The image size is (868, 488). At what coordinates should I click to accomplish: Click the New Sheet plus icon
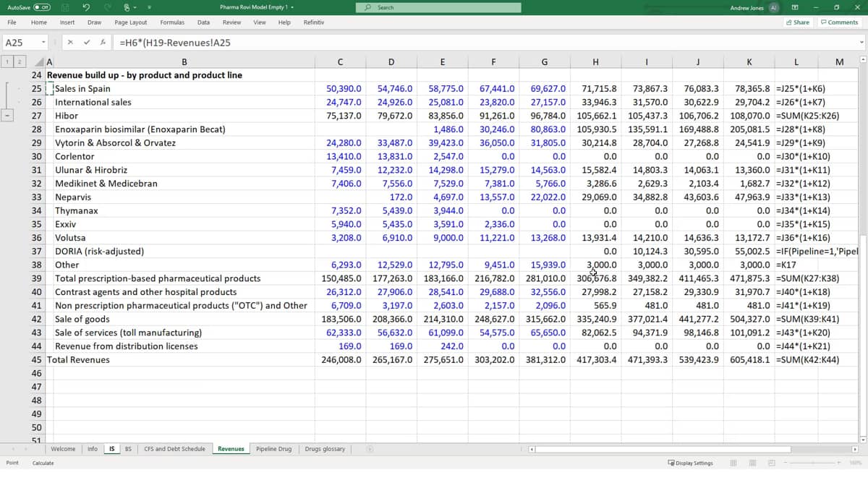click(370, 449)
